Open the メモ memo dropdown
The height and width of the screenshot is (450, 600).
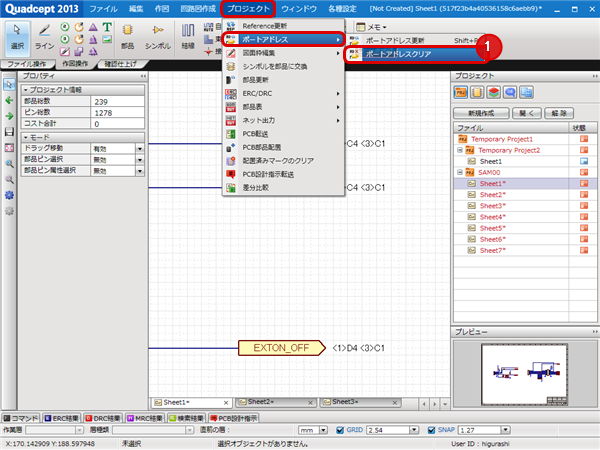[371, 27]
